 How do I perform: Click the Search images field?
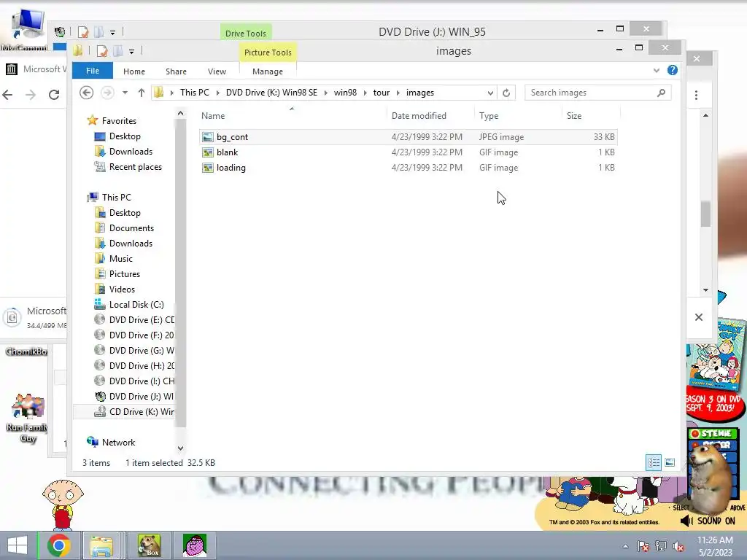tap(591, 93)
